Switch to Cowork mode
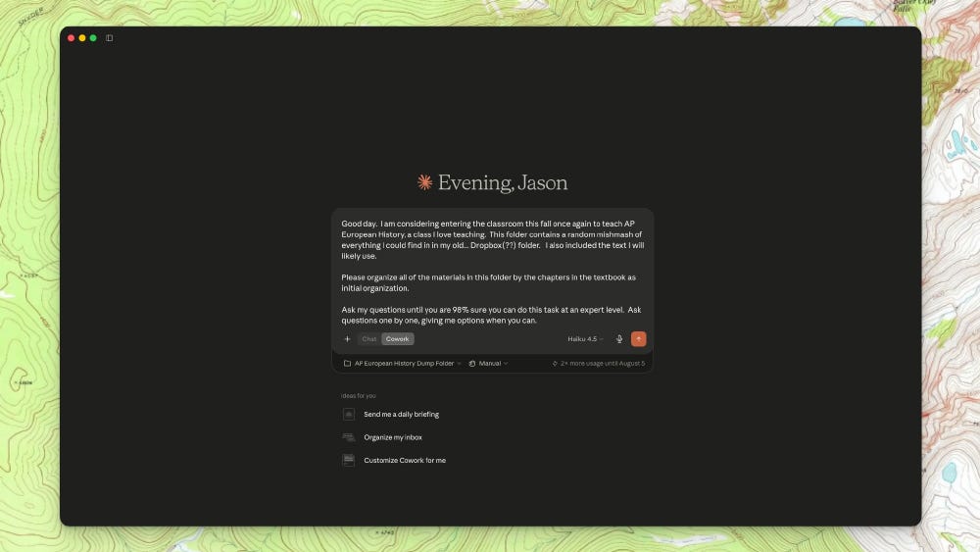 tap(398, 339)
